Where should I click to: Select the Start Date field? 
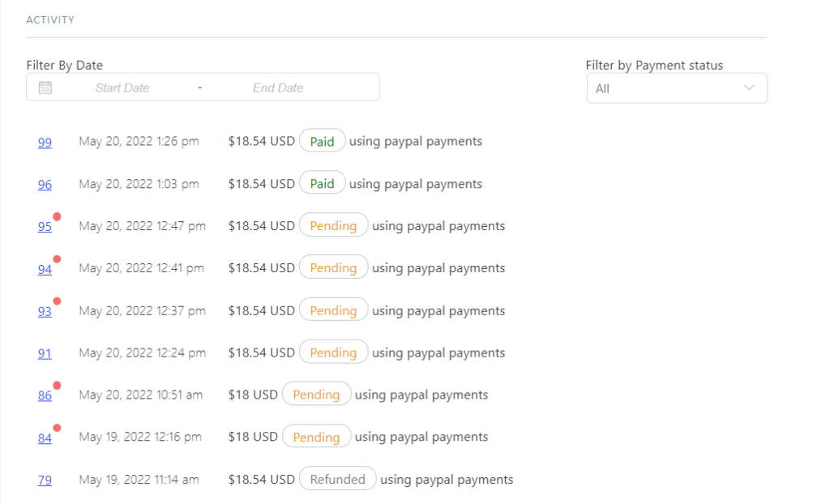pos(122,88)
